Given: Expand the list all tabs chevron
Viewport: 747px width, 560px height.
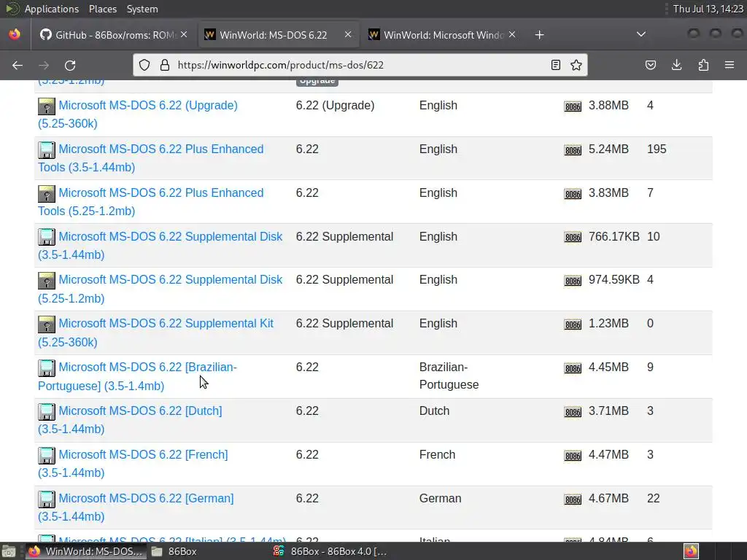Looking at the screenshot, I should 641,34.
